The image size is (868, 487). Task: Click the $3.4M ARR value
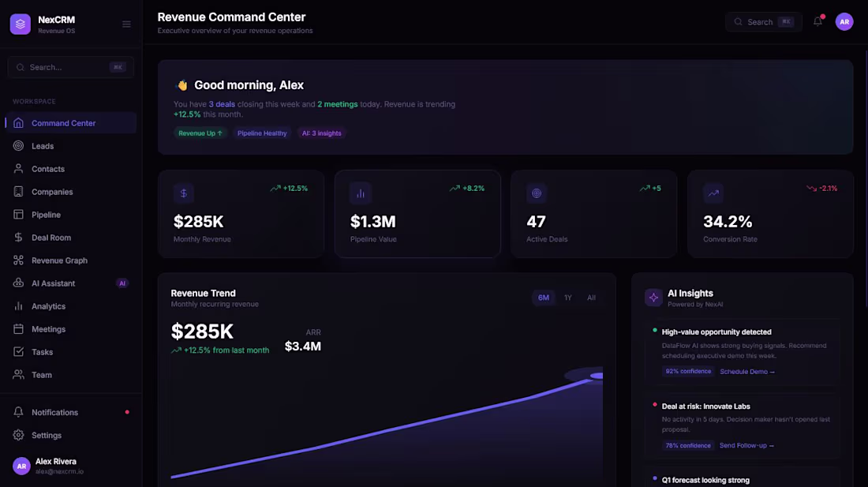303,347
